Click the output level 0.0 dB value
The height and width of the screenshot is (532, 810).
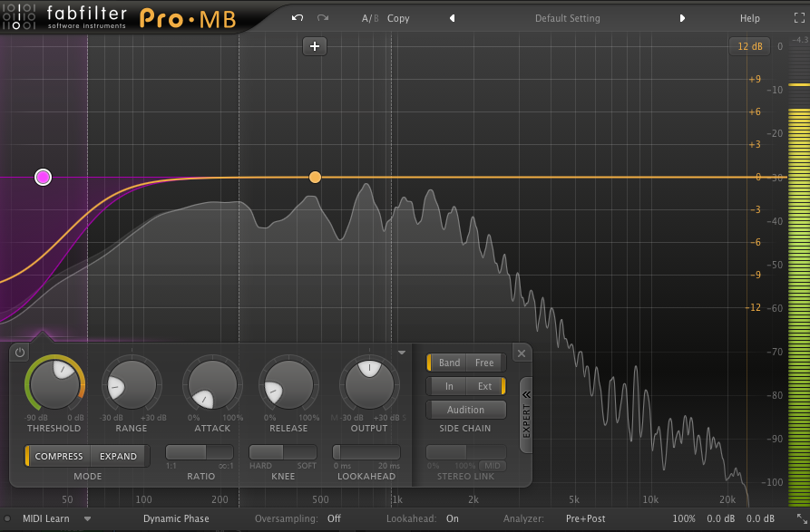(x=760, y=518)
